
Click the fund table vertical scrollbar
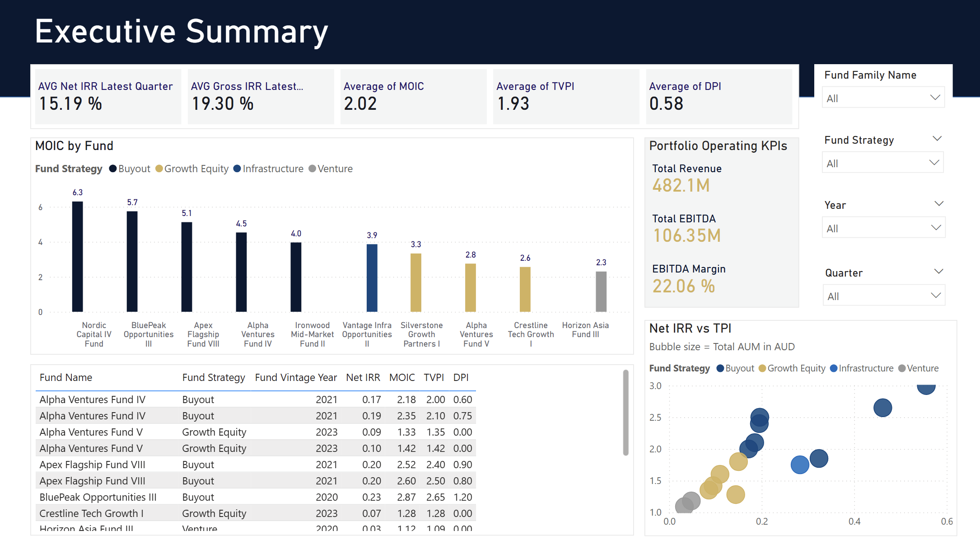(x=625, y=413)
